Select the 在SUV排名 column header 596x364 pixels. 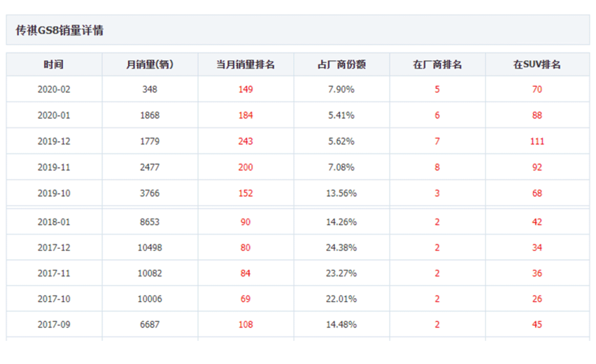(537, 64)
